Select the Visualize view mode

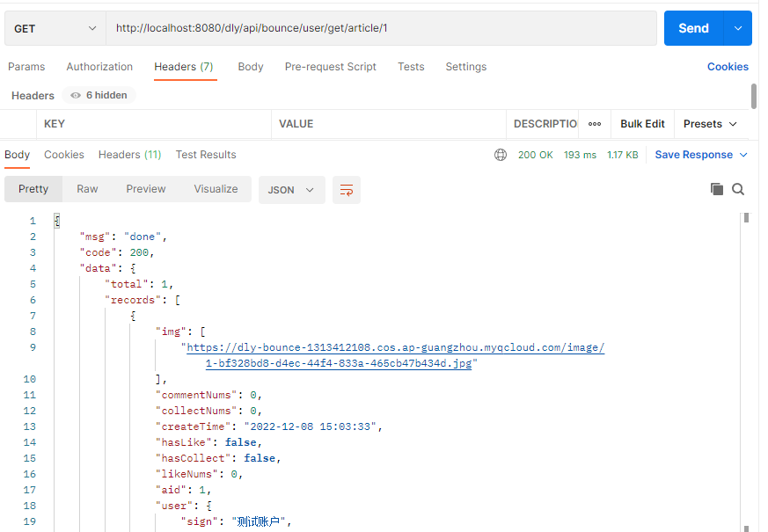[216, 189]
